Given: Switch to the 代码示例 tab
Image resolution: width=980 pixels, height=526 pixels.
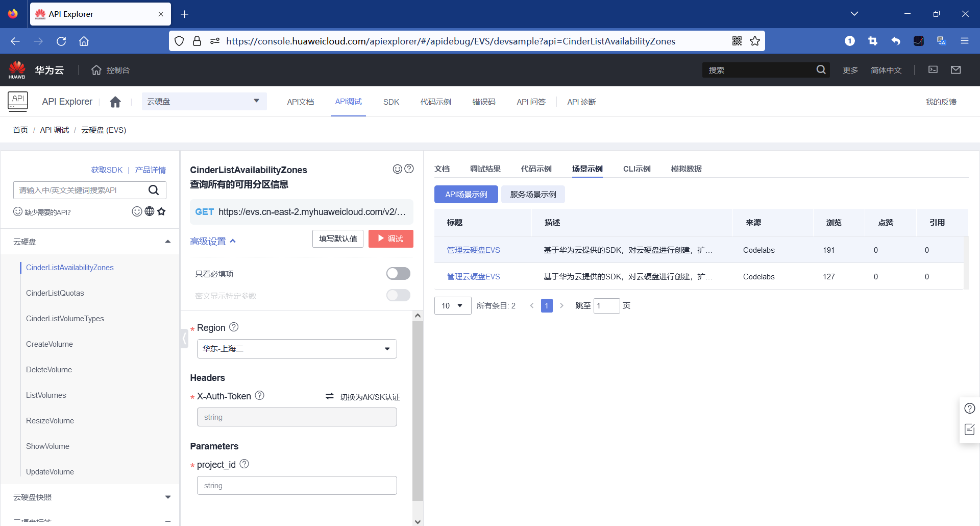Looking at the screenshot, I should click(536, 169).
